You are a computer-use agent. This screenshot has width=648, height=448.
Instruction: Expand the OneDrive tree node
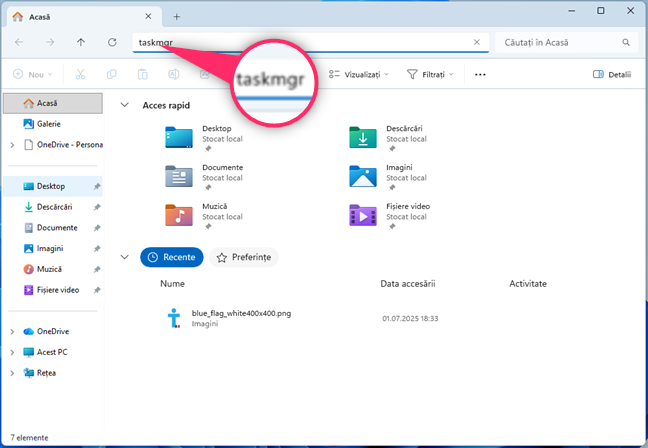click(x=12, y=331)
